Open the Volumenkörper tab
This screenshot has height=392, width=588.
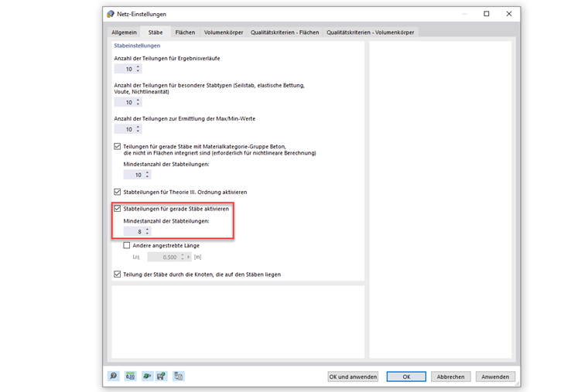coord(224,32)
